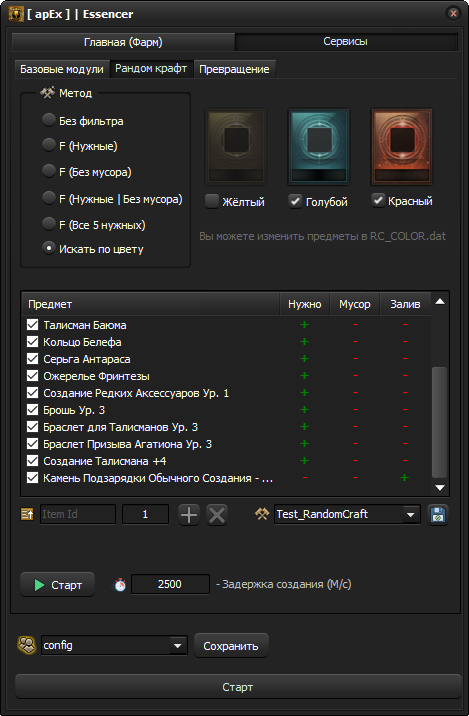The width and height of the screenshot is (469, 716).
Task: Click the floppy disk save preset icon
Action: (437, 515)
